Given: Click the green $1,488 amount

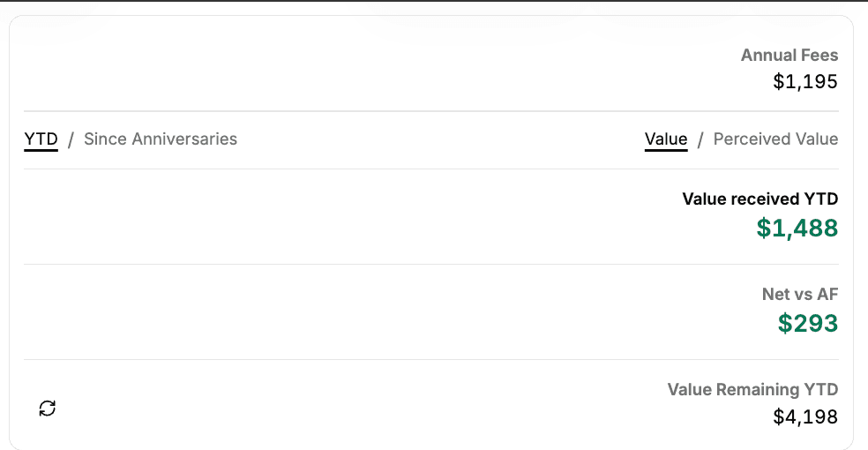Looking at the screenshot, I should 797,229.
